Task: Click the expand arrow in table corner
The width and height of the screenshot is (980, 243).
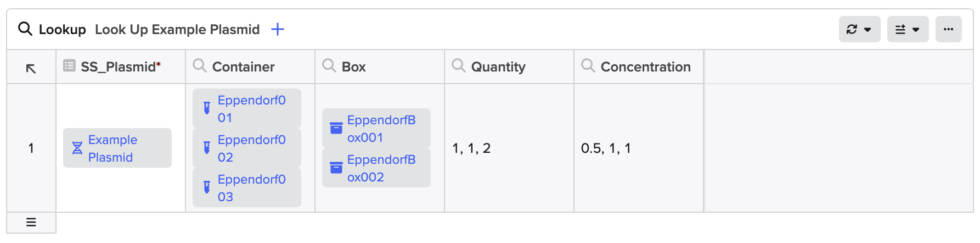Action: tap(31, 68)
